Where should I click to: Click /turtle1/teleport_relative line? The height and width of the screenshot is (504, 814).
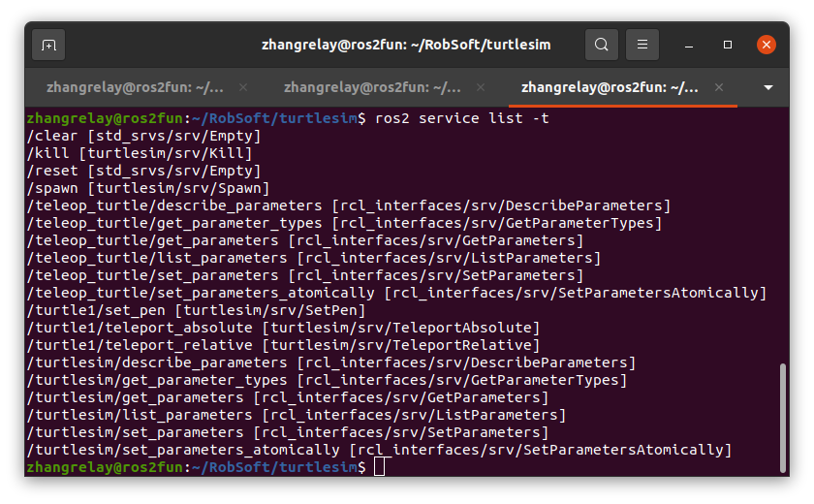coord(283,345)
